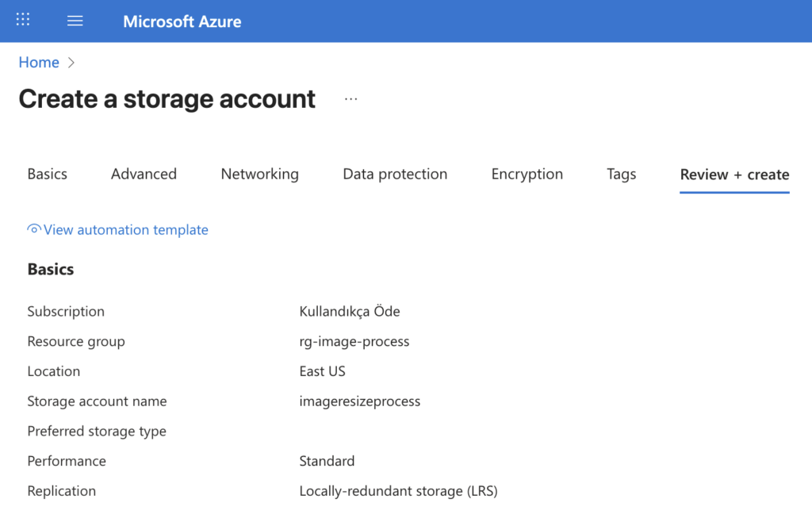
Task: Switch to the Advanced tab
Action: point(144,175)
